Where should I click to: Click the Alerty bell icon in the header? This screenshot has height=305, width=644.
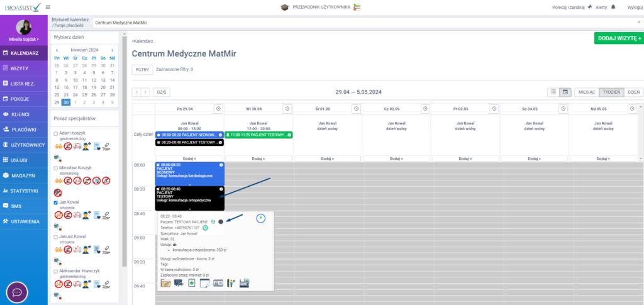coord(613,6)
